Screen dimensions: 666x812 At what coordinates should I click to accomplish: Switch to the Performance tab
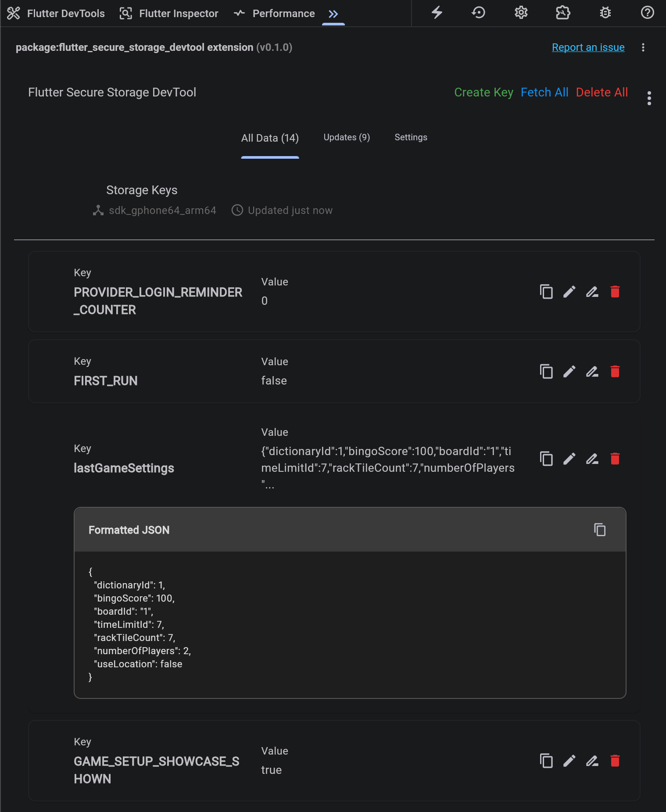click(274, 14)
